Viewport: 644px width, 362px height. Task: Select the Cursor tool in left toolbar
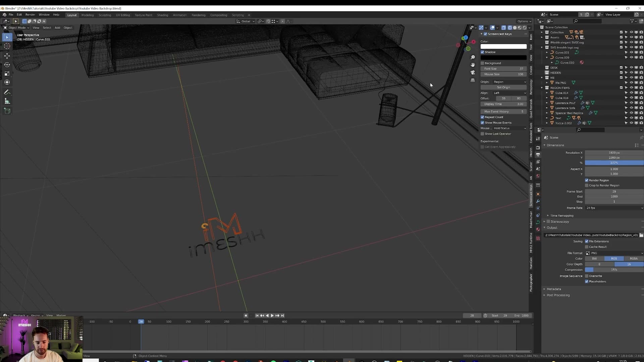click(7, 46)
